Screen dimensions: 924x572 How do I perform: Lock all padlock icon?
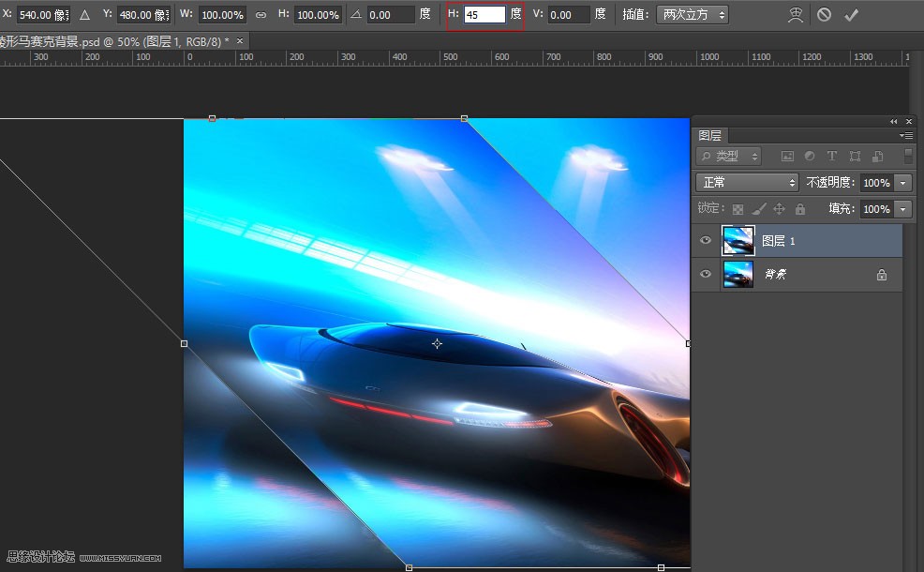pos(799,209)
